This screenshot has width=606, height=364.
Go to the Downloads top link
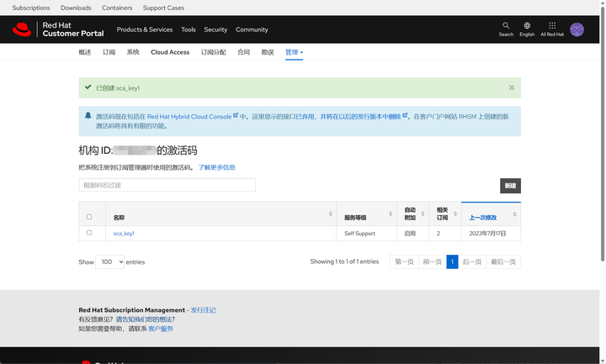(x=76, y=8)
